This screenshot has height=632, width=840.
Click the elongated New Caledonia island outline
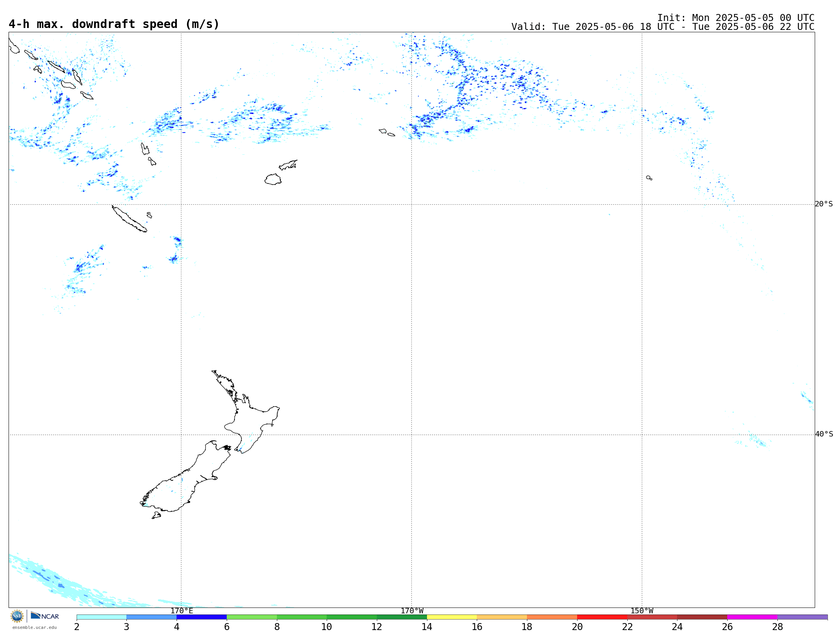tap(129, 219)
